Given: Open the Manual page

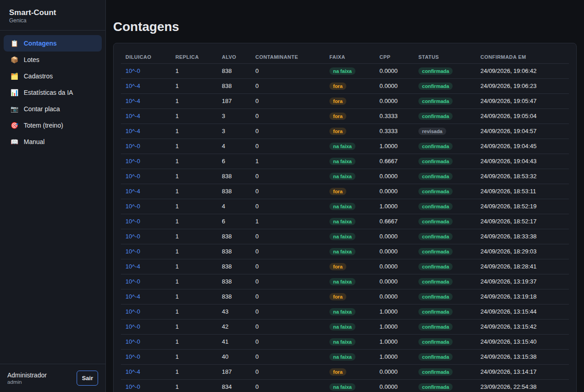Looking at the screenshot, I should (52, 142).
